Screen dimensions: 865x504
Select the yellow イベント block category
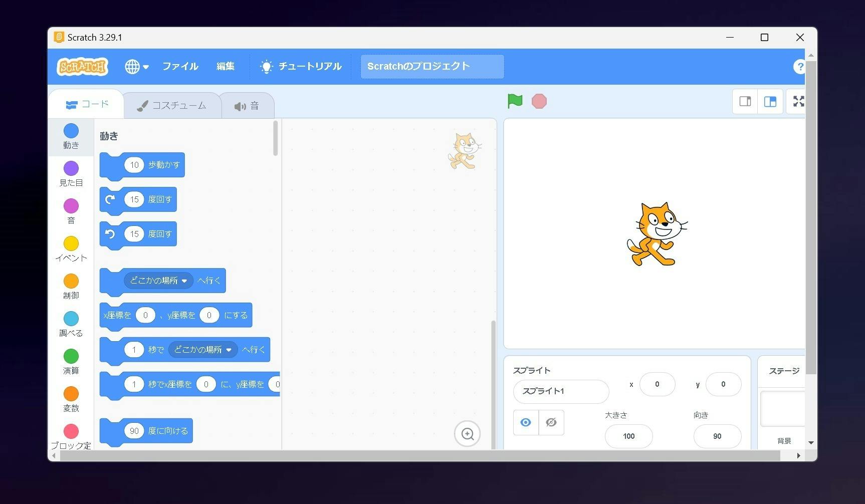click(71, 249)
